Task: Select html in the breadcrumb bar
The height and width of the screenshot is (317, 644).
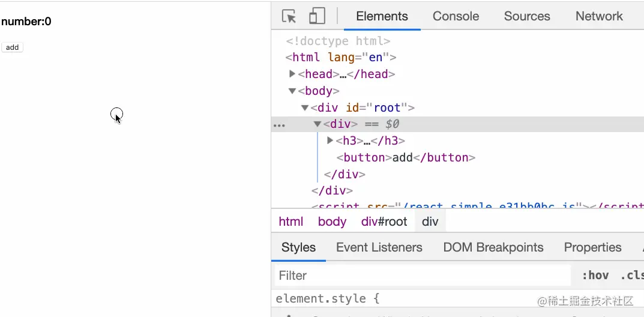Action: (x=290, y=222)
